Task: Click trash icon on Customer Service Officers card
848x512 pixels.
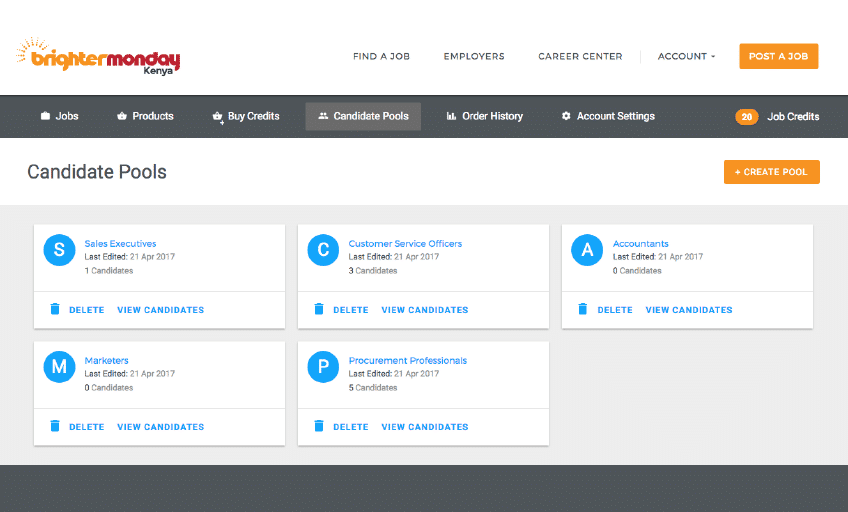Action: [x=319, y=310]
